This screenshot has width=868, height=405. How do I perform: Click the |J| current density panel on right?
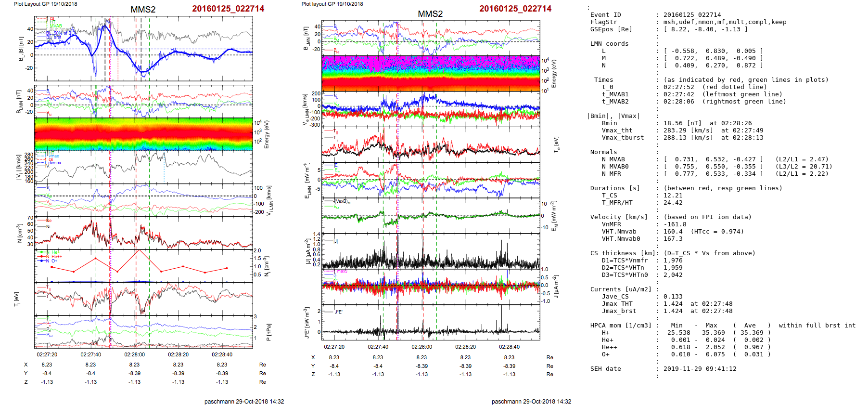(x=431, y=251)
